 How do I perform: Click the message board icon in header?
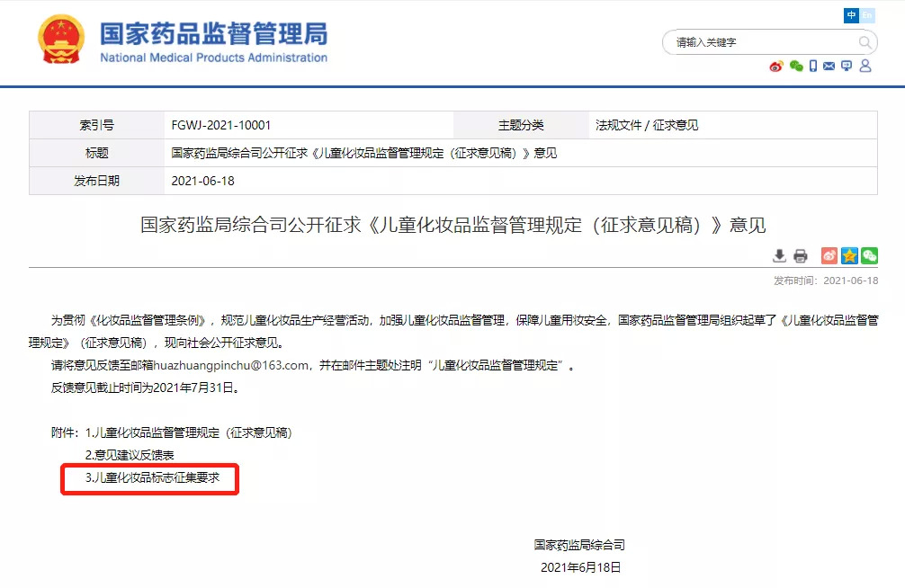coord(847,67)
